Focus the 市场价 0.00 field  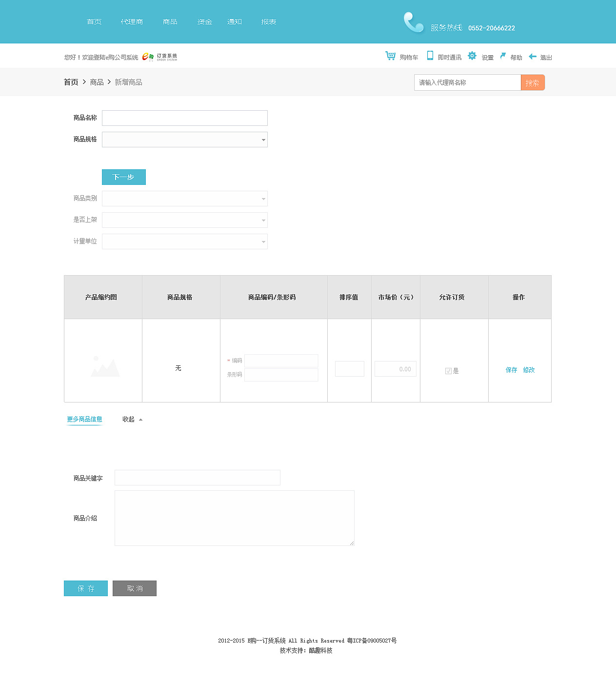point(396,369)
